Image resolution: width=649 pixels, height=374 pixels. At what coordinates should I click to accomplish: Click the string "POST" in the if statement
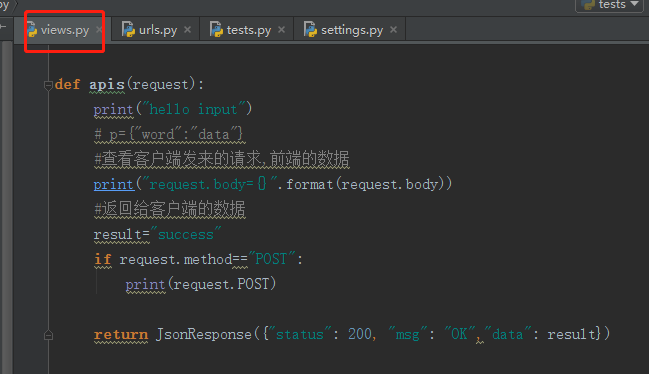coord(272,259)
